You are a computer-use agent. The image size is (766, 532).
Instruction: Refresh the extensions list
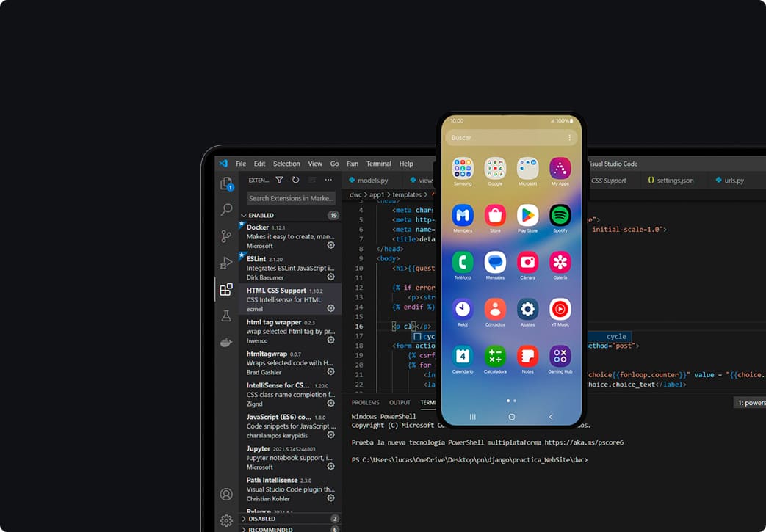click(x=295, y=180)
